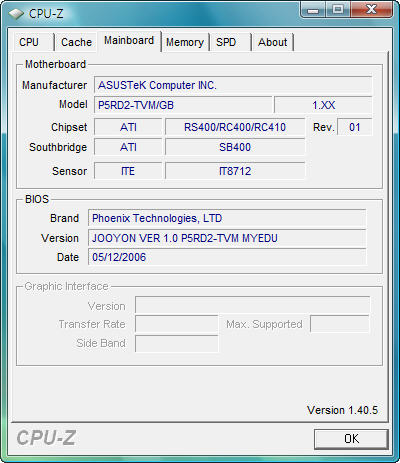Screen dimensions: 400x463
Task: Click the CPU-Z title bar icon
Action: pyautogui.click(x=16, y=14)
